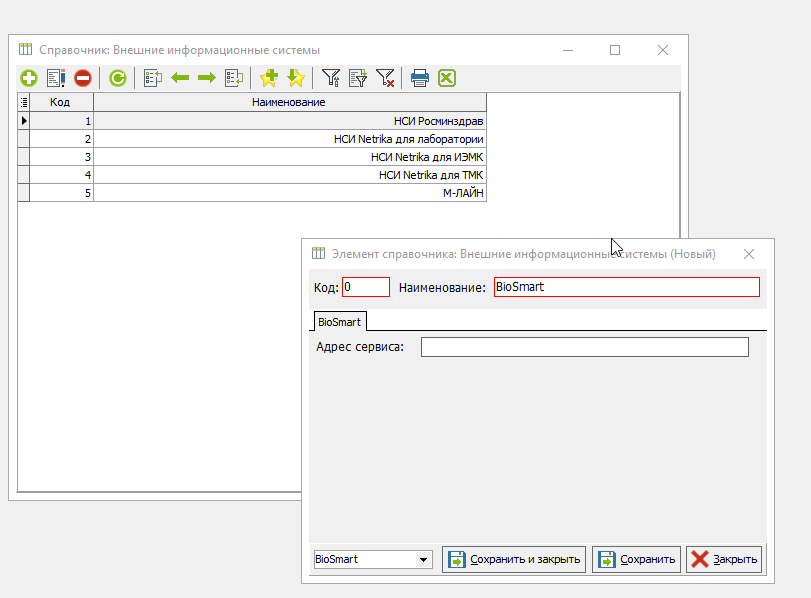Export list to Excel
The height and width of the screenshot is (598, 811).
tap(447, 78)
